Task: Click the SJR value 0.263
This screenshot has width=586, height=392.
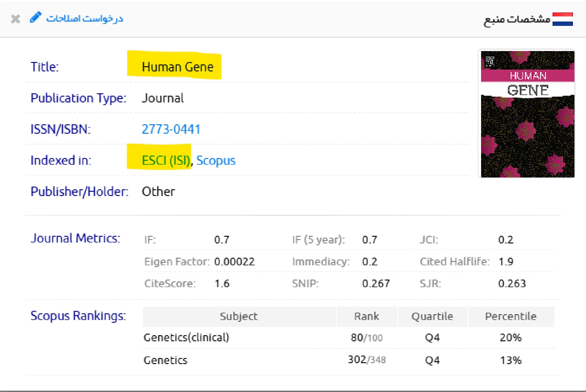Action: (512, 284)
